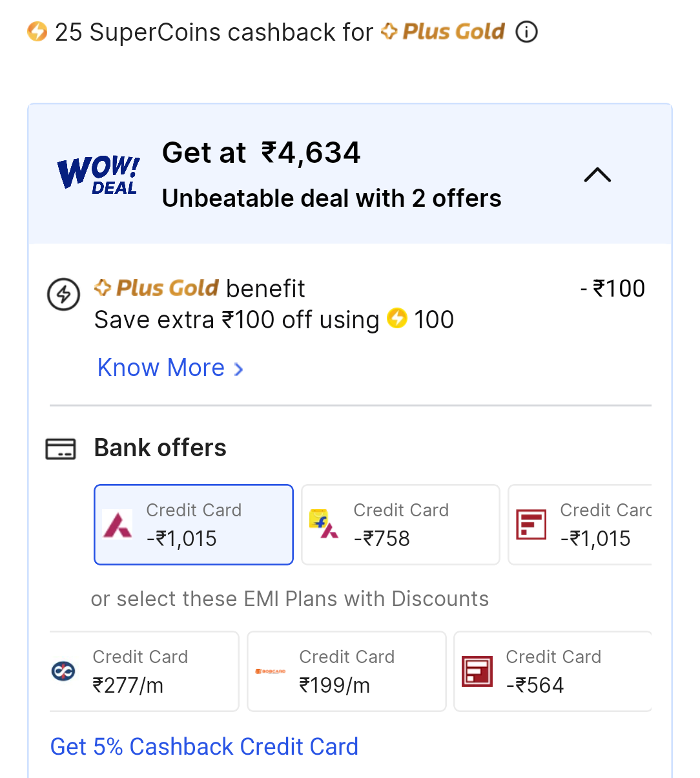Image resolution: width=700 pixels, height=778 pixels.
Task: Open Know More link
Action: click(x=161, y=368)
